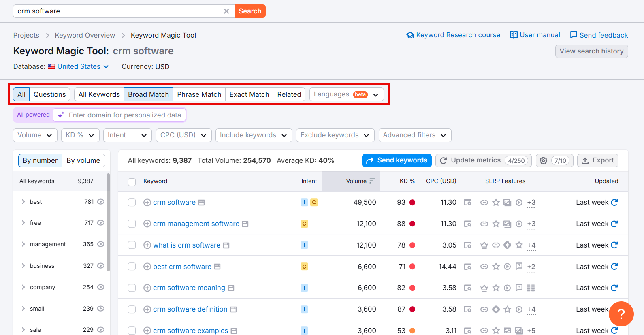Select the Phrase Match tab
Image resolution: width=644 pixels, height=335 pixels.
point(199,94)
